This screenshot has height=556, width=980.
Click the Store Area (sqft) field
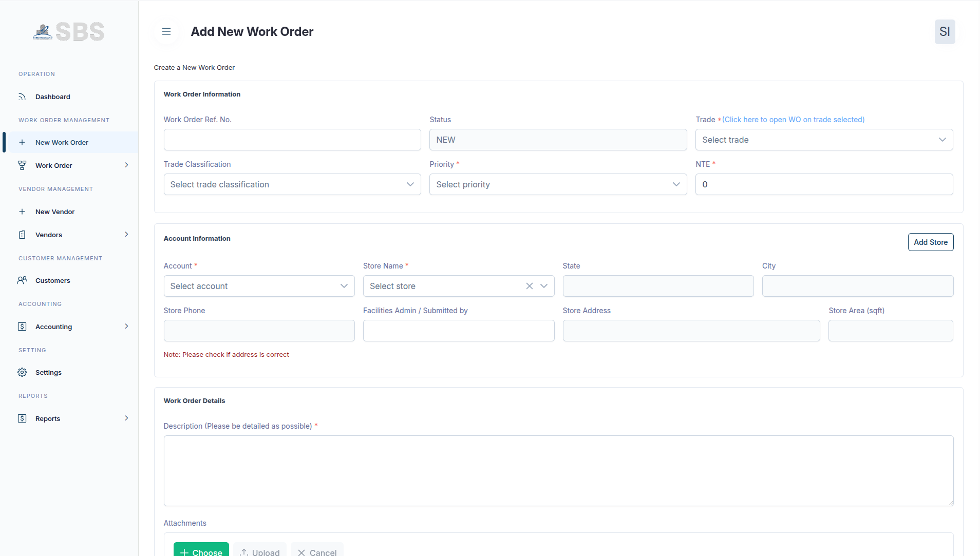(891, 331)
